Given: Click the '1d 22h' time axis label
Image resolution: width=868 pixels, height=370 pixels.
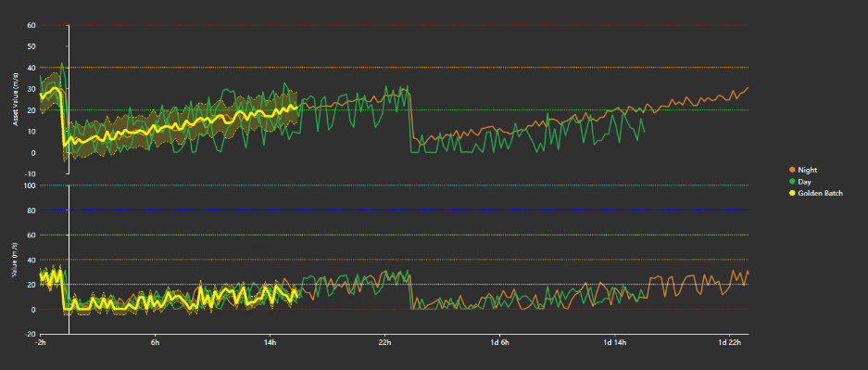Looking at the screenshot, I should click(729, 343).
